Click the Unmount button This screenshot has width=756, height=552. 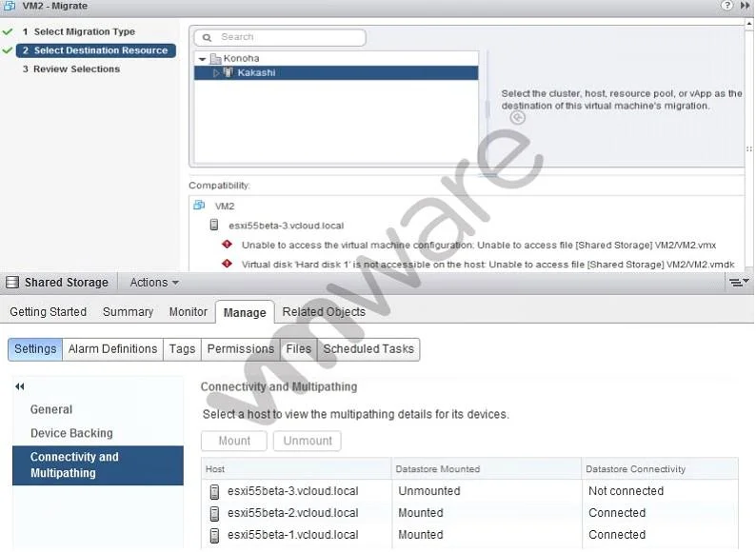(x=308, y=441)
